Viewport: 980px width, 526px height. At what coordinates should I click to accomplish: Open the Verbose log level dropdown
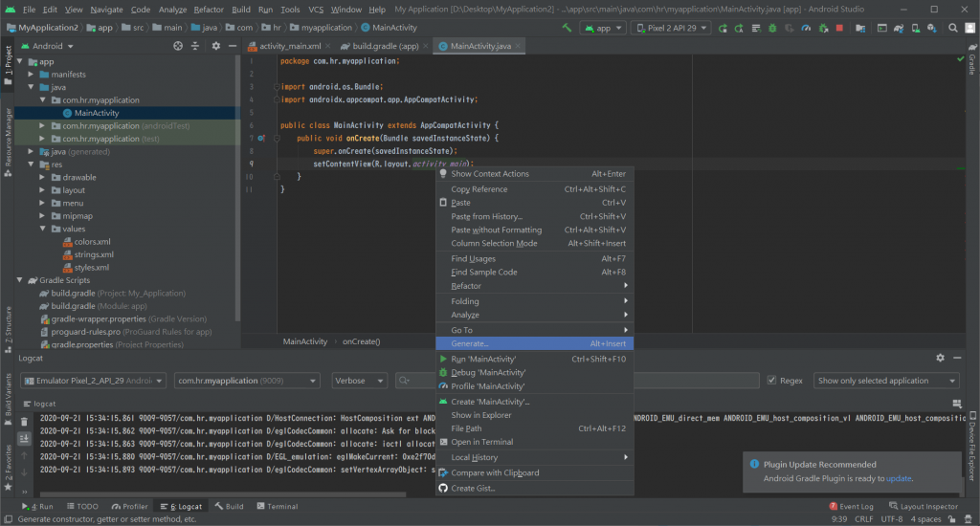[361, 381]
